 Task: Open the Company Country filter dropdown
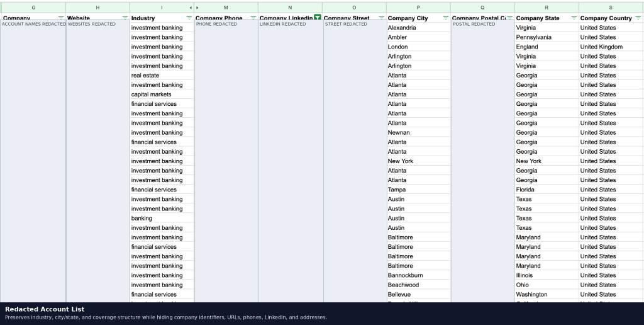click(x=638, y=18)
